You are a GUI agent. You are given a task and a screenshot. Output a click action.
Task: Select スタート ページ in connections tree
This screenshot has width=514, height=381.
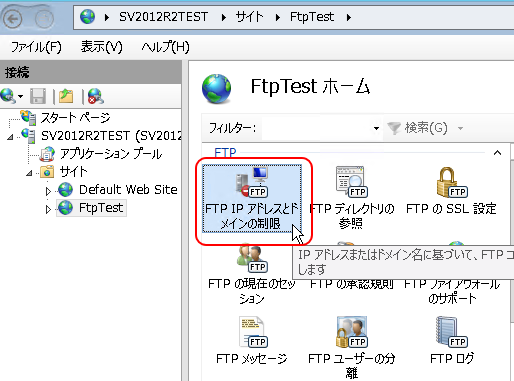(75, 117)
